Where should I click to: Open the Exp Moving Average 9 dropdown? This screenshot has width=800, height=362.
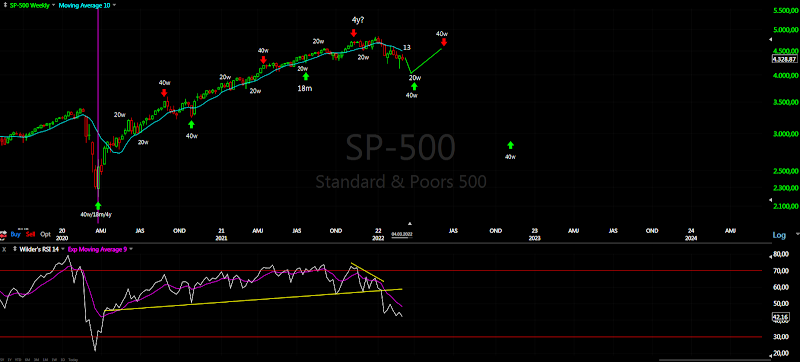point(131,249)
